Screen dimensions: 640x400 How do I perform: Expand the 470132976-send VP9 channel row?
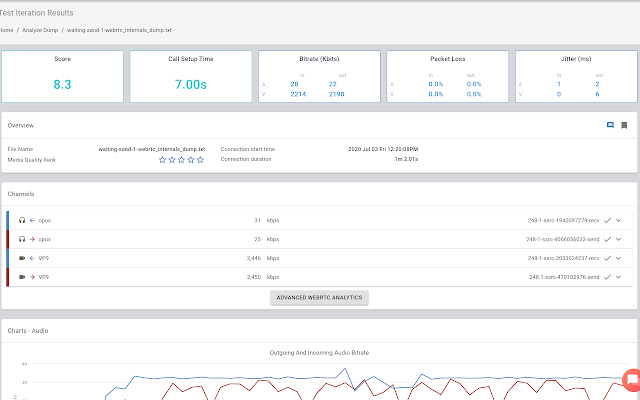pyautogui.click(x=619, y=277)
